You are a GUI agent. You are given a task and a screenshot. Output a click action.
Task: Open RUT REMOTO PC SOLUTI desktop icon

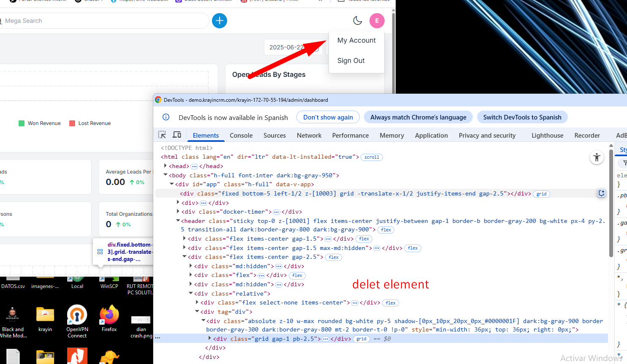click(x=140, y=286)
